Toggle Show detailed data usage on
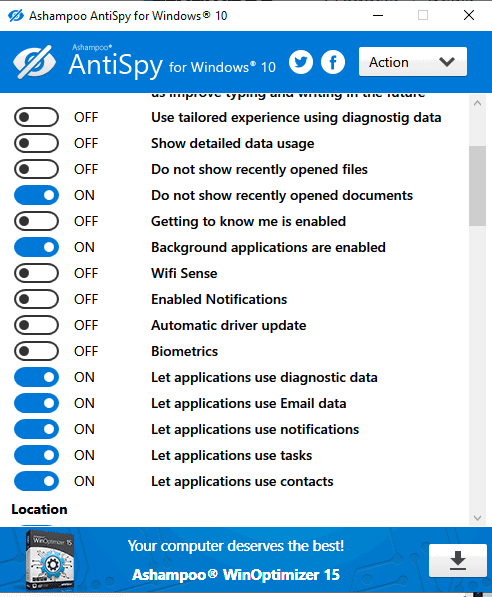The height and width of the screenshot is (597, 492). click(37, 144)
